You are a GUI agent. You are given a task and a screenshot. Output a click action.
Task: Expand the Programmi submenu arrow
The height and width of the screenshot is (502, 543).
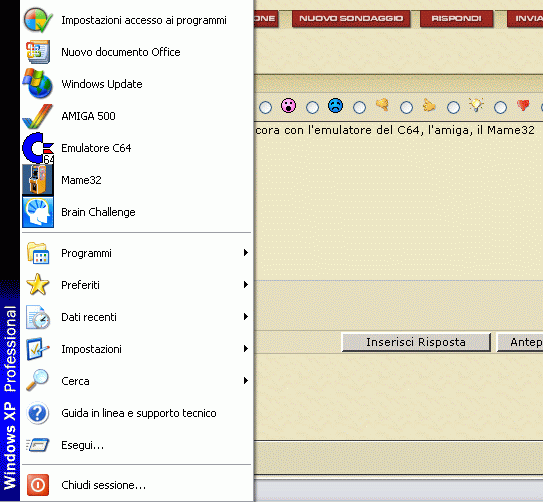pyautogui.click(x=246, y=253)
